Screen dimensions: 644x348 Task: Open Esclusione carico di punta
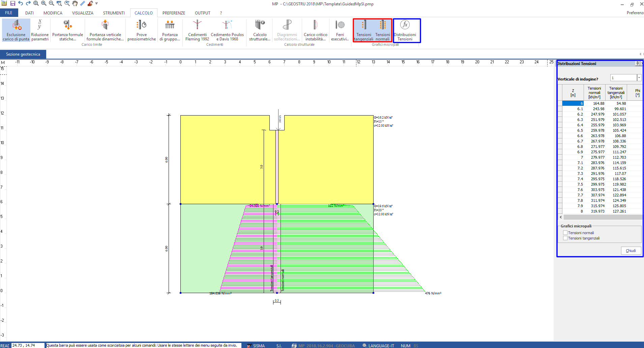tap(16, 30)
